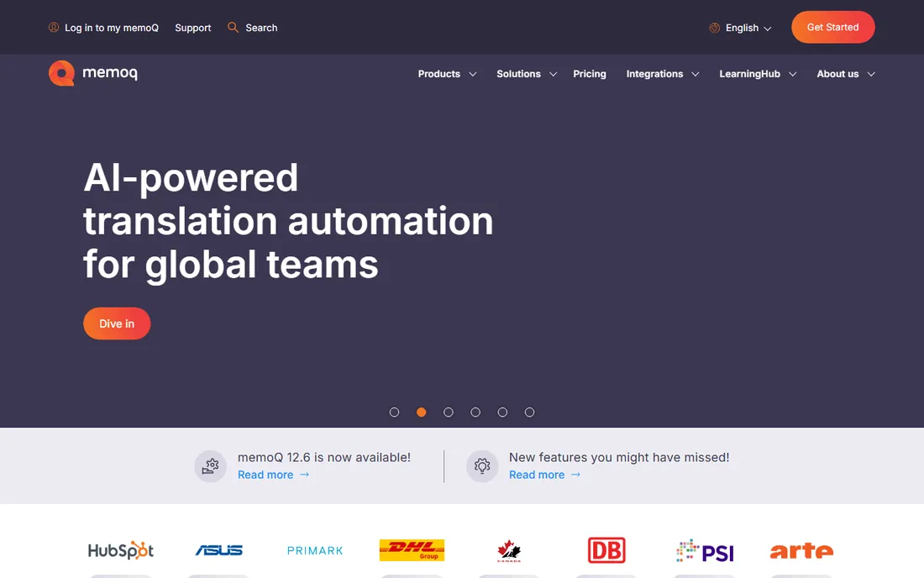This screenshot has width=924, height=578.
Task: Click the HubSpot logo
Action: pyautogui.click(x=121, y=550)
